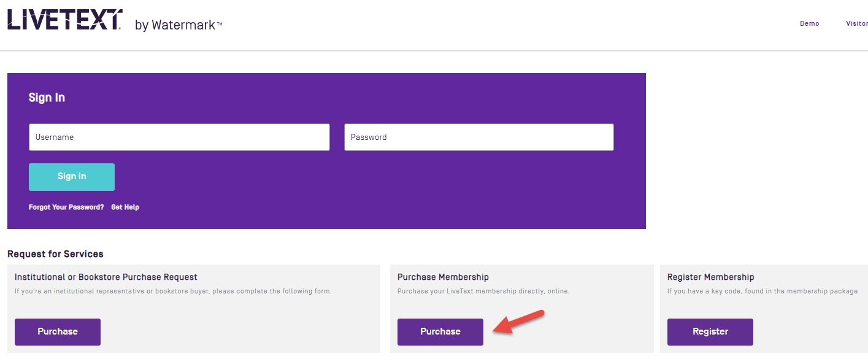Open the Demo link in the header
The image size is (868, 364).
coord(809,23)
